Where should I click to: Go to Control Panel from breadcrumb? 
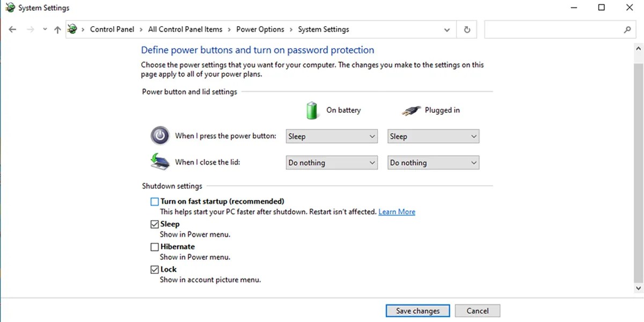click(x=112, y=30)
